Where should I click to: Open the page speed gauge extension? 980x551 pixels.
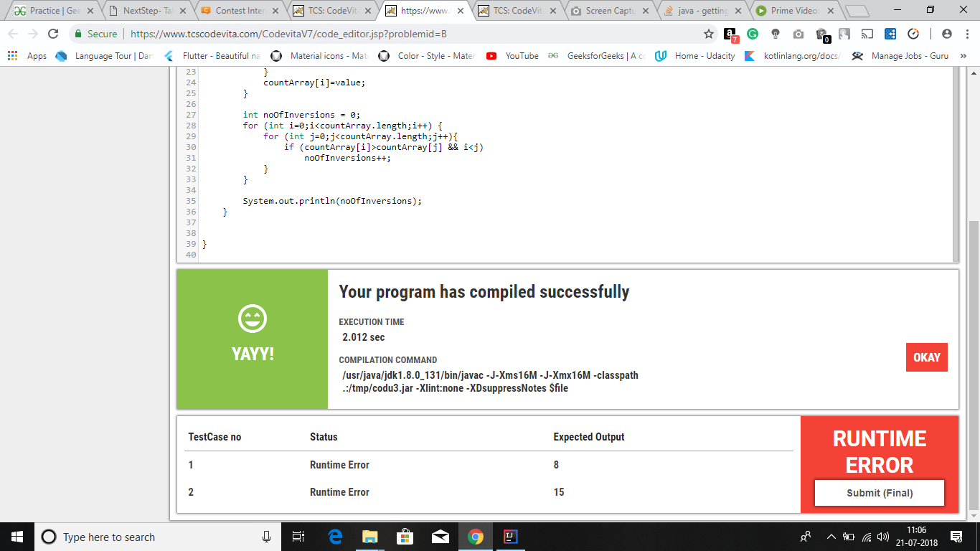[913, 34]
